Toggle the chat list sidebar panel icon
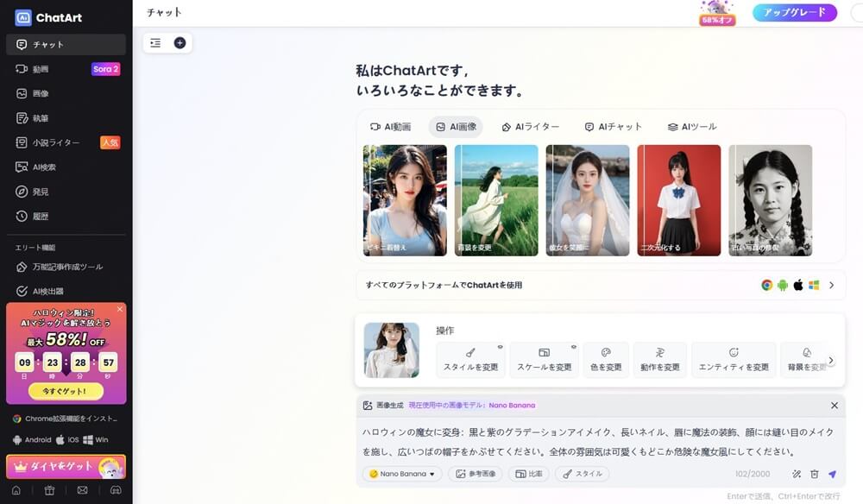 point(155,43)
